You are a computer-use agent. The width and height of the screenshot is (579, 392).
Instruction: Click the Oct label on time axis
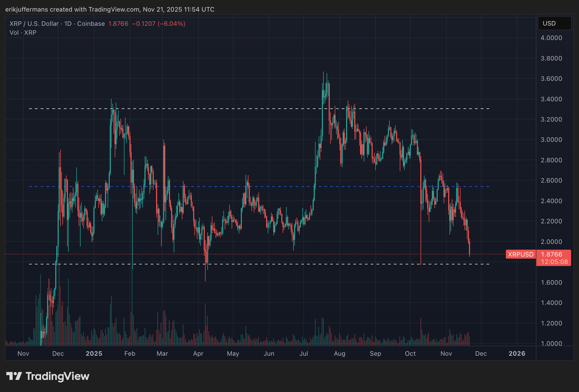(x=410, y=353)
